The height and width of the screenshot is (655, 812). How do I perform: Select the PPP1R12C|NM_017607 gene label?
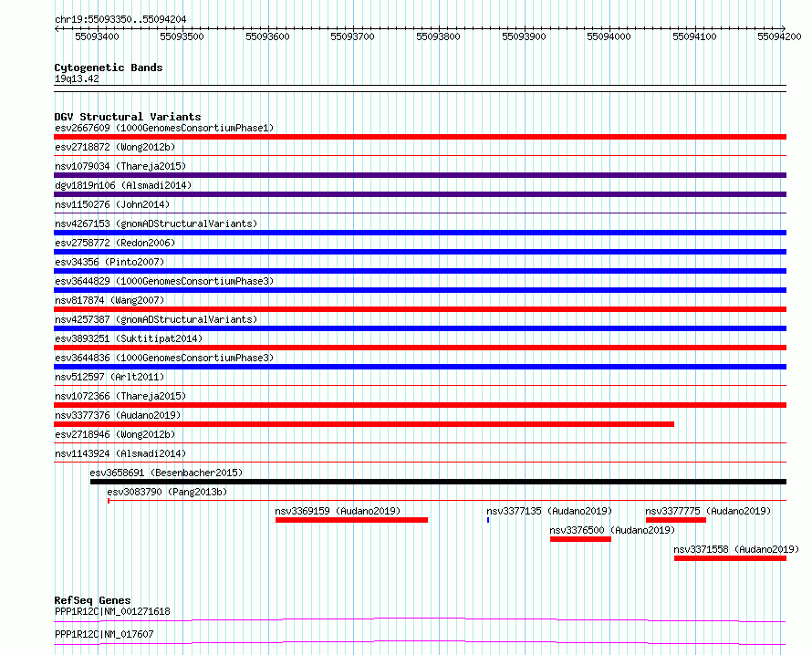coord(104,634)
